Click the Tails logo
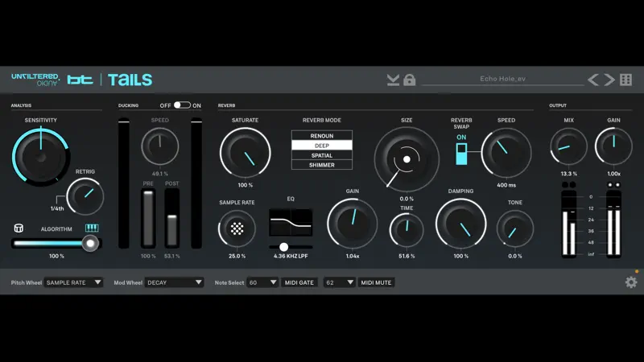 (130, 80)
